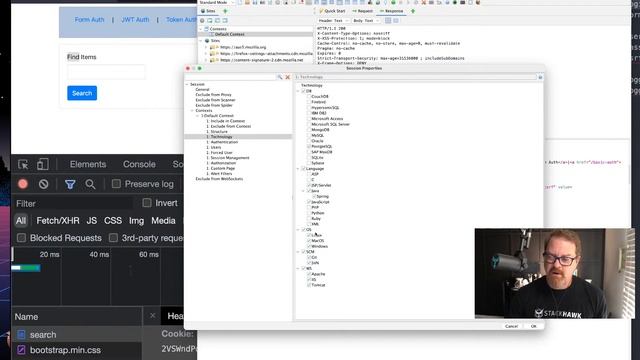Image resolution: width=640 pixels, height=360 pixels.
Task: Click the second response view layout icon
Action: pos(396,20)
